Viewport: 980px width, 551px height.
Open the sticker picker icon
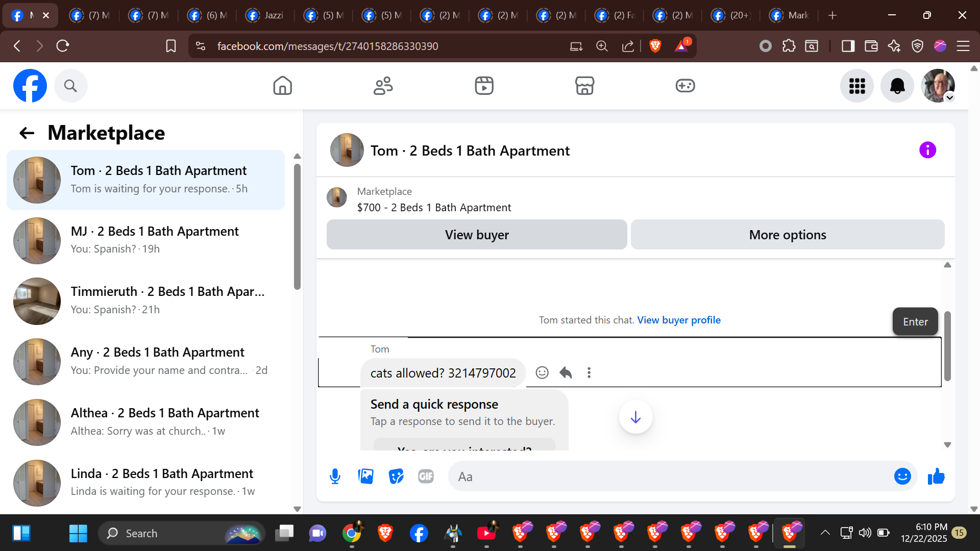396,477
